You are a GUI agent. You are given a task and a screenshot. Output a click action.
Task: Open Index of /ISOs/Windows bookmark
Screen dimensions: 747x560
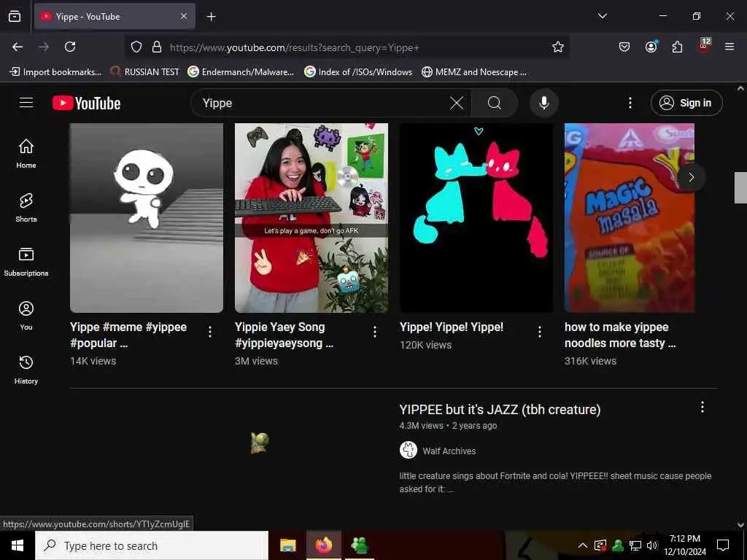coord(358,72)
